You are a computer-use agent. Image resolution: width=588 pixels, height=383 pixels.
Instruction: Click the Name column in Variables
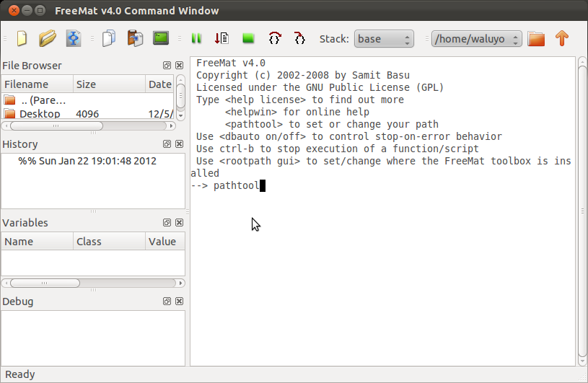point(37,242)
